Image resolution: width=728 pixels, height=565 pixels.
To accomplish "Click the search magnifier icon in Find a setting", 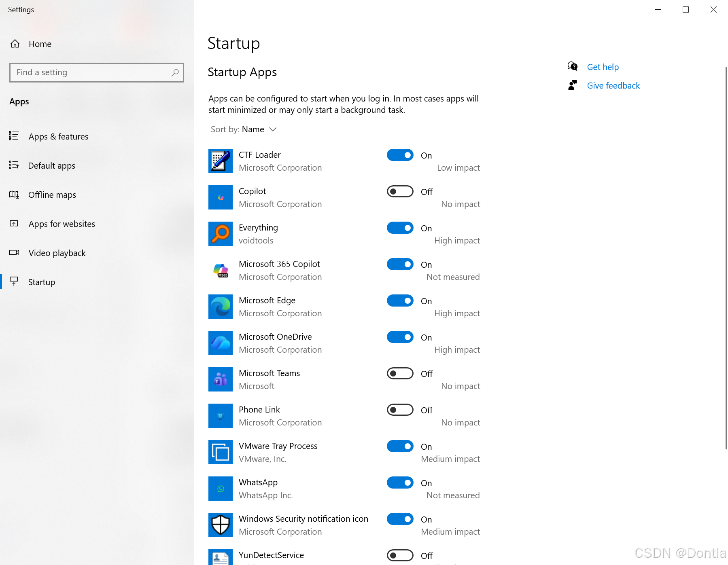I will click(175, 72).
